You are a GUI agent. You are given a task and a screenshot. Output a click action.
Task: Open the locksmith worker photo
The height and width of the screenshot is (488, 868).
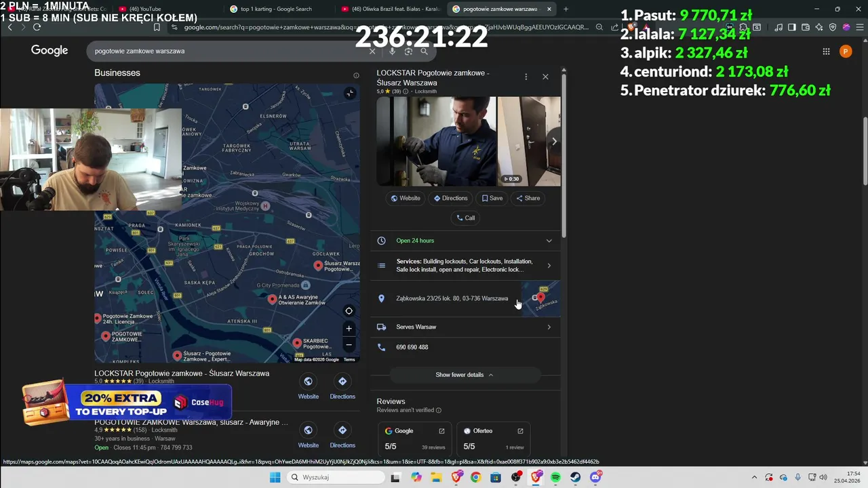[436, 141]
